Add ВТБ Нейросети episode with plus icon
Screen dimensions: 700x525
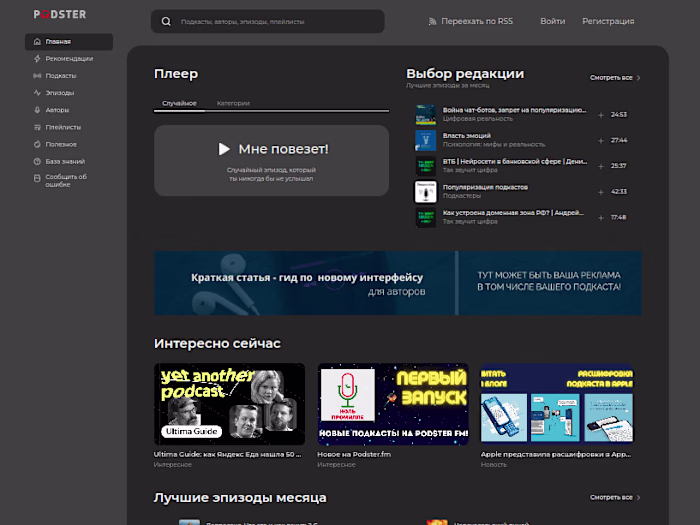pyautogui.click(x=601, y=167)
